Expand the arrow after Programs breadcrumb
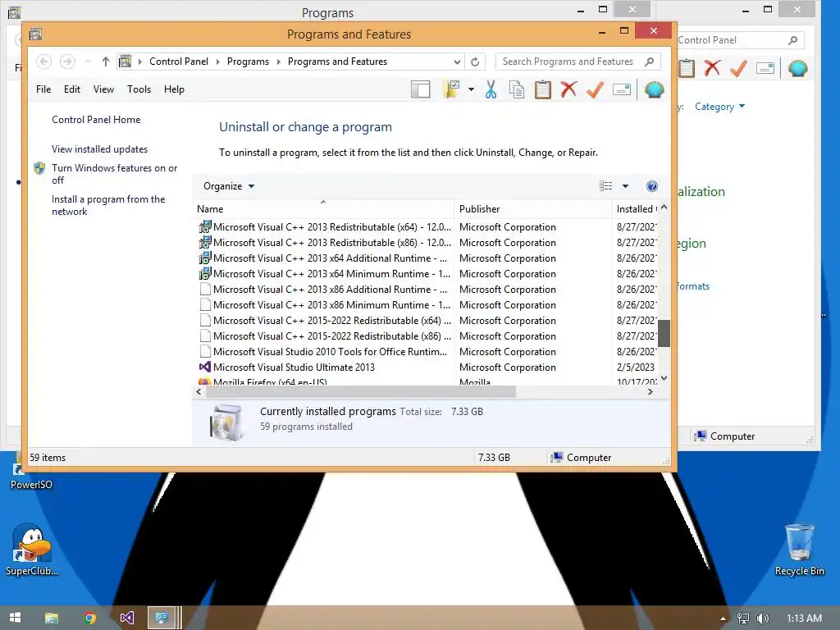Viewport: 840px width, 630px height. point(279,62)
